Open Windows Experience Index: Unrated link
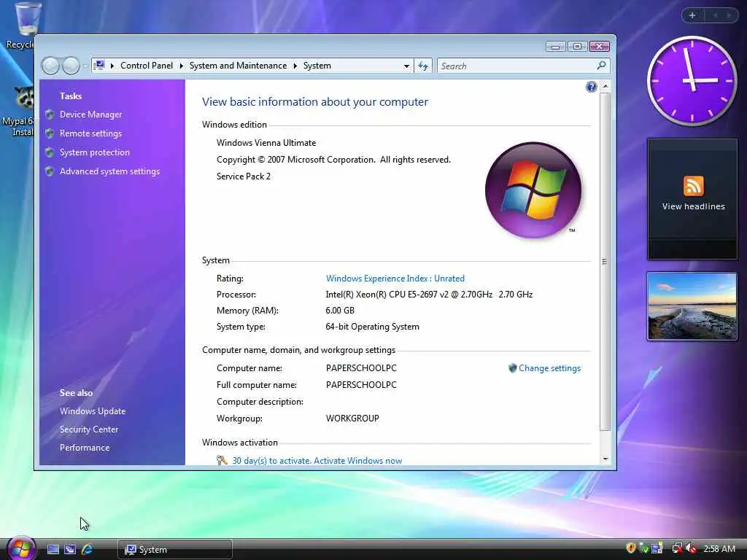 395,279
